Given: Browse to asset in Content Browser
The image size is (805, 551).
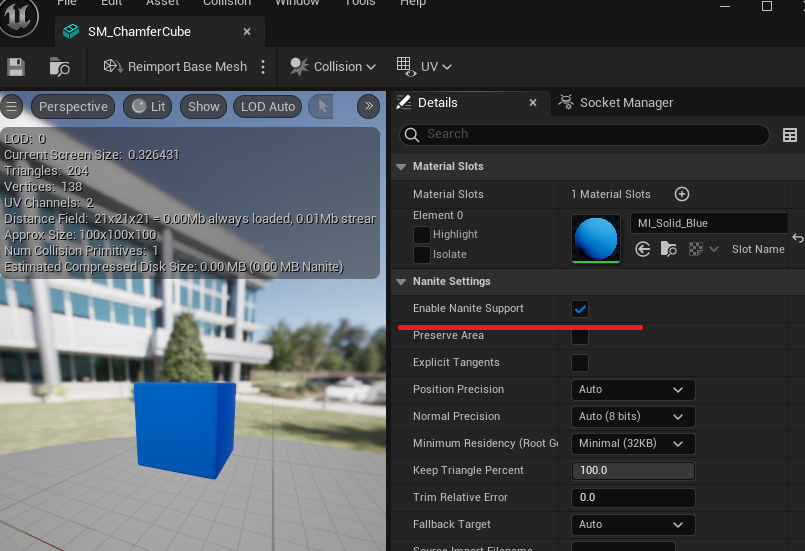Looking at the screenshot, I should coord(60,67).
